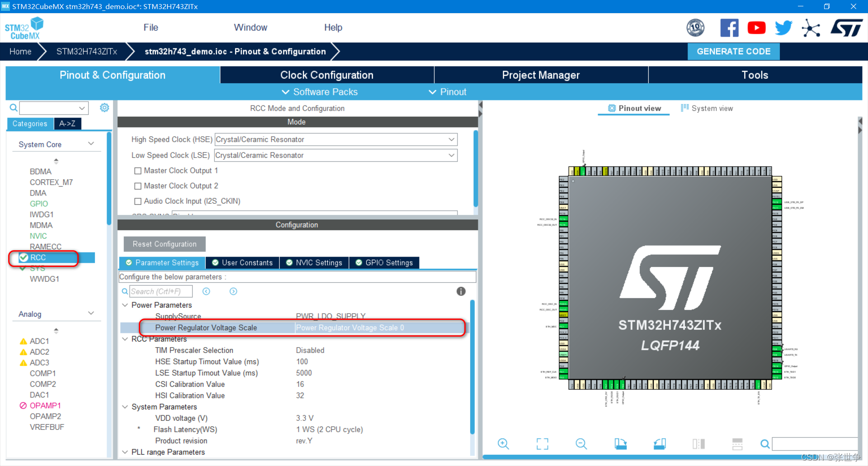
Task: Select the Flash Latency(WS) value
Action: point(329,429)
